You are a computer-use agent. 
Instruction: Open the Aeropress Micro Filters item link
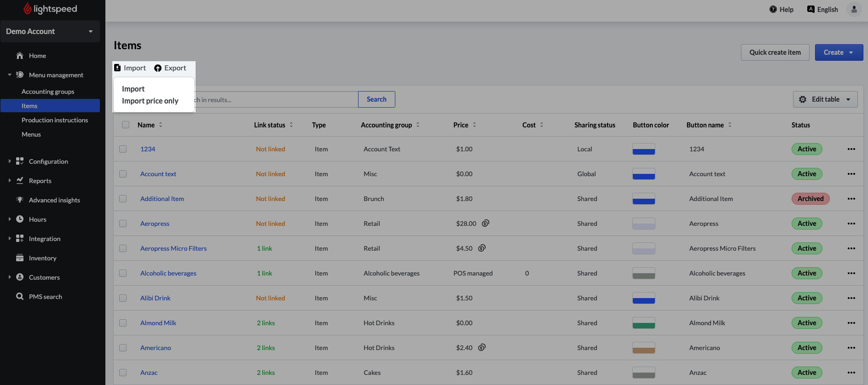pyautogui.click(x=174, y=248)
